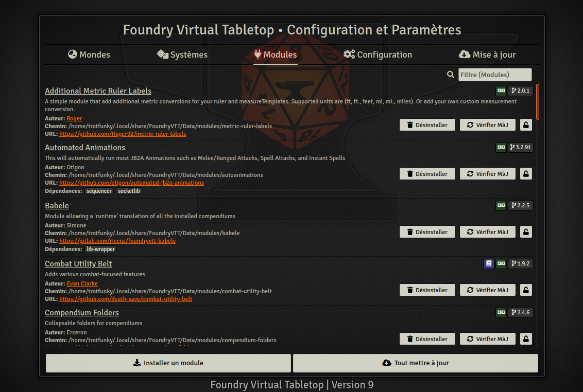Toggle lock on Combat Utility Belt
Viewport: 583px width, 392px height.
pos(526,290)
